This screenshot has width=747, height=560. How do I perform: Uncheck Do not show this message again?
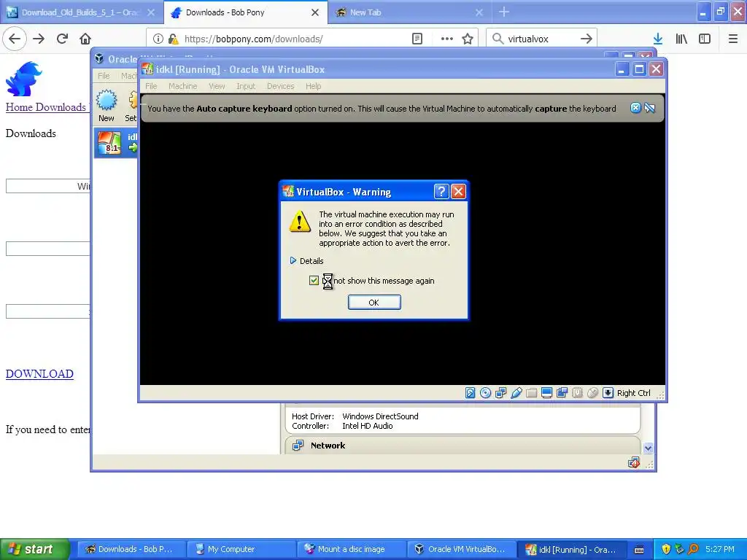click(x=314, y=281)
